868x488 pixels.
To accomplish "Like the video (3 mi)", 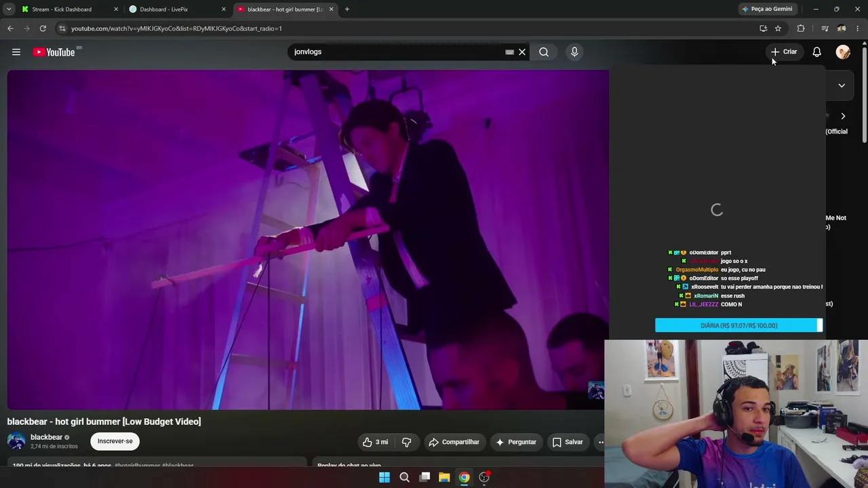I will 375,442.
